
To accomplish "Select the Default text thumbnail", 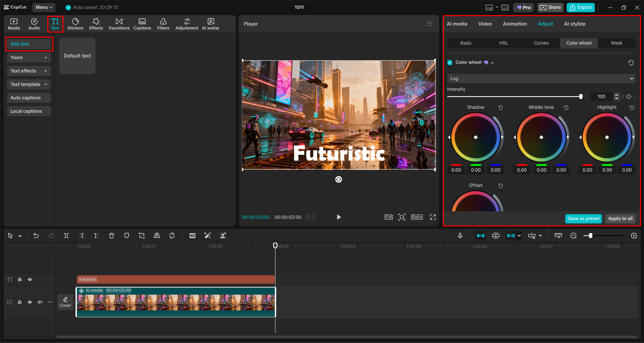I will (77, 56).
